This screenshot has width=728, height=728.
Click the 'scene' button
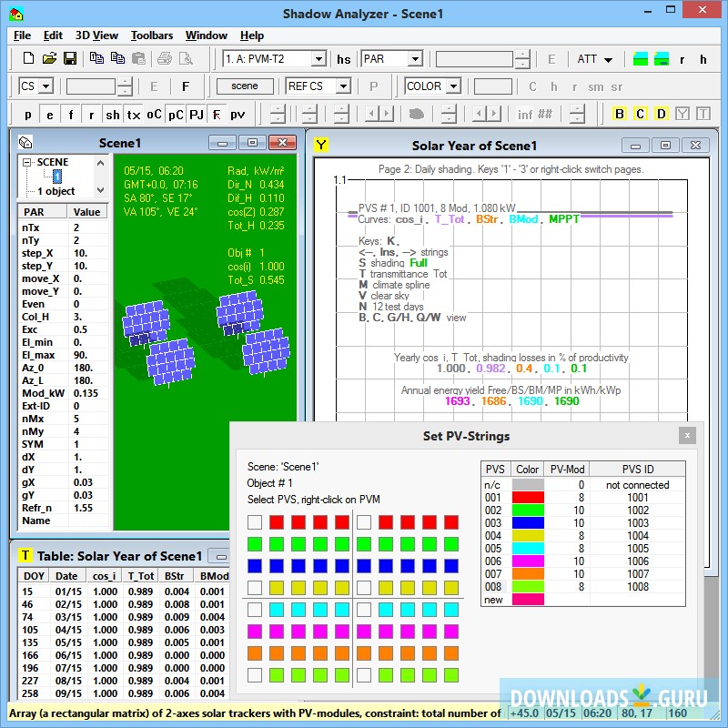(x=244, y=86)
